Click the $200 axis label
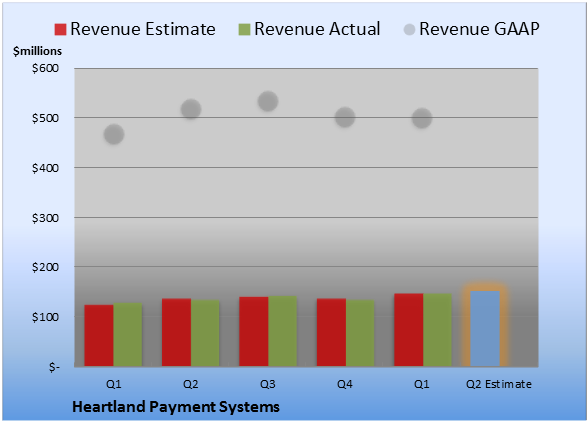588x422 pixels. point(45,267)
